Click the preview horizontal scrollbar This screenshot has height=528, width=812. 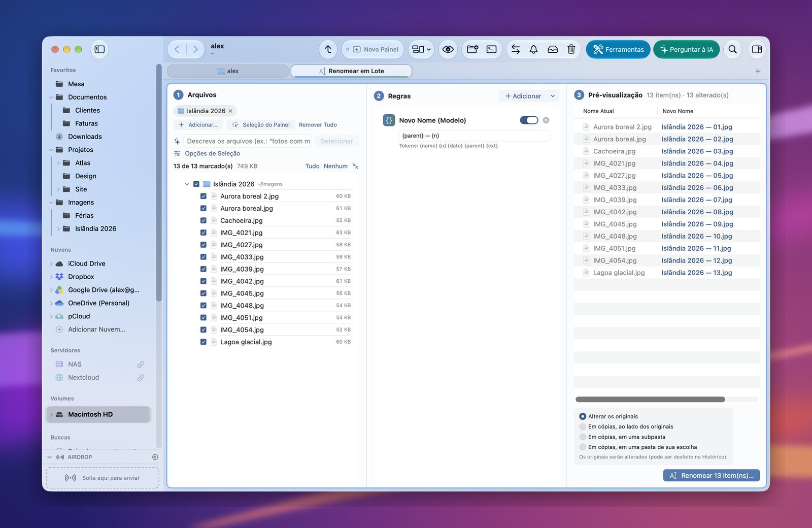[x=650, y=400]
